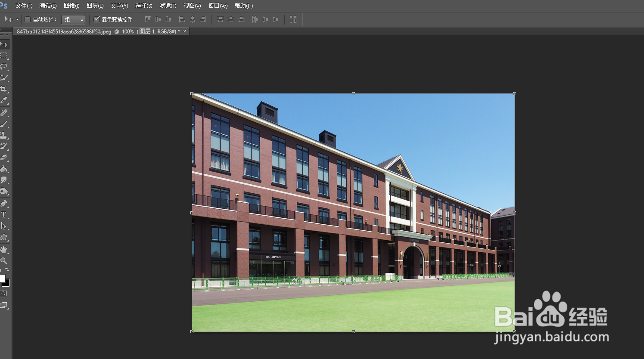The image size is (644, 359).
Task: Select the Lasso tool
Action: tap(4, 67)
